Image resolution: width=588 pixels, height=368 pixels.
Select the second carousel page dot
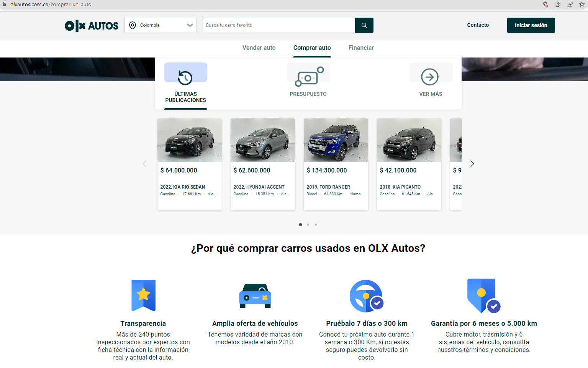308,225
